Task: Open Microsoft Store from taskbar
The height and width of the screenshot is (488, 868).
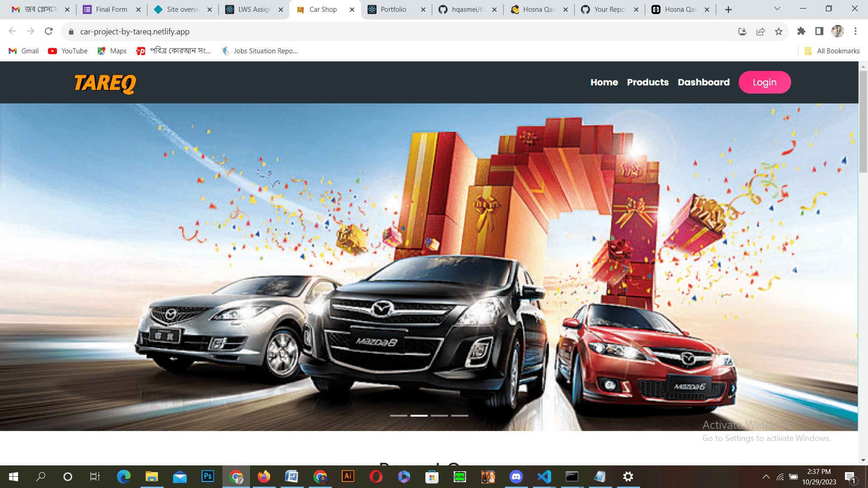Action: pos(432,477)
